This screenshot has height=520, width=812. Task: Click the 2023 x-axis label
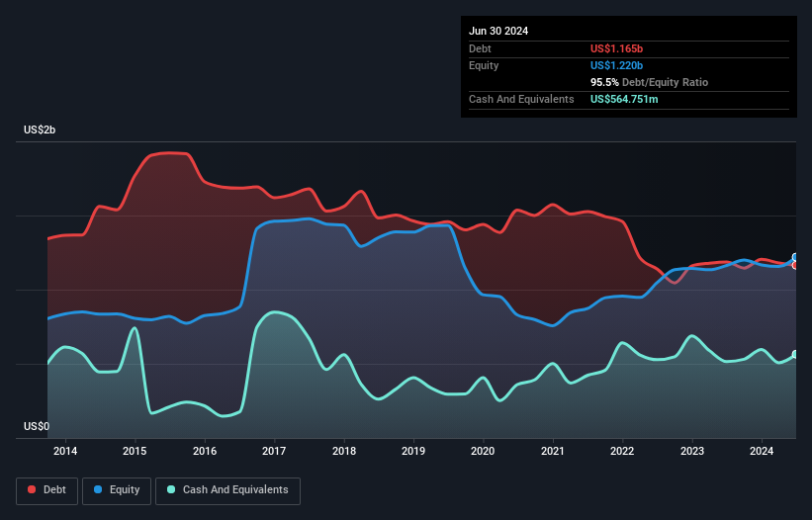point(692,451)
